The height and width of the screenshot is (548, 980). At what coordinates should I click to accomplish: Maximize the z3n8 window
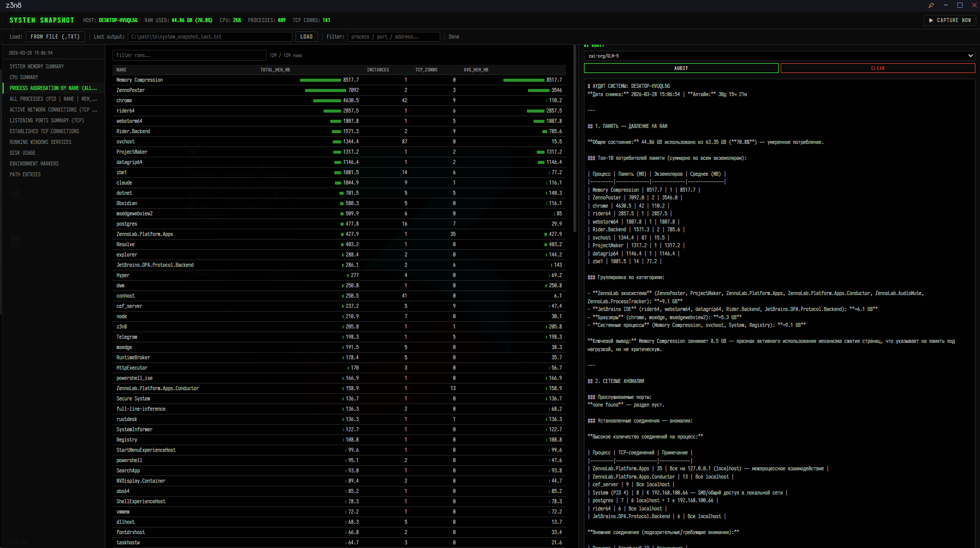(959, 5)
